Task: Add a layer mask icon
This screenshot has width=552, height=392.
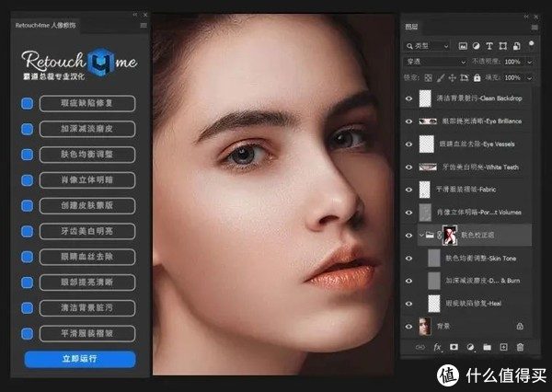Action: tap(454, 347)
